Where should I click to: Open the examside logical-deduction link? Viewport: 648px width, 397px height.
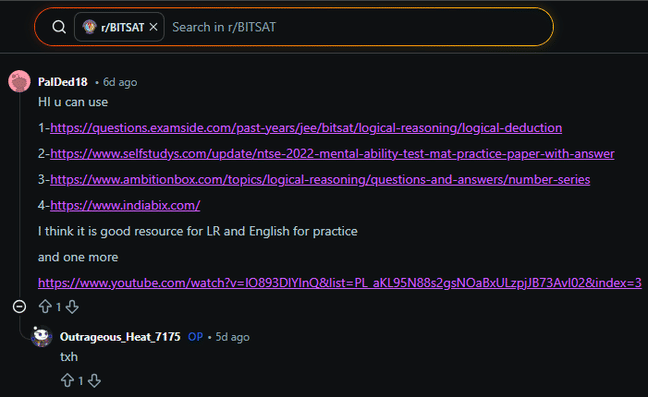[x=306, y=128]
